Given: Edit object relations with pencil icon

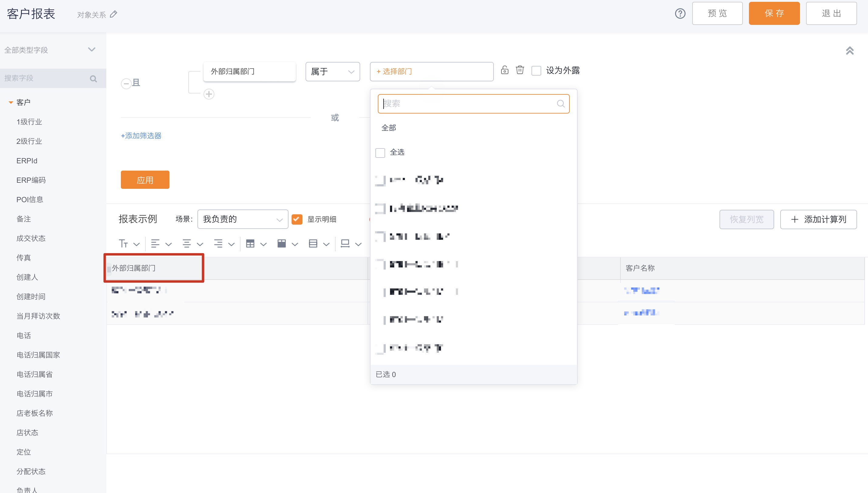Looking at the screenshot, I should pyautogui.click(x=114, y=14).
